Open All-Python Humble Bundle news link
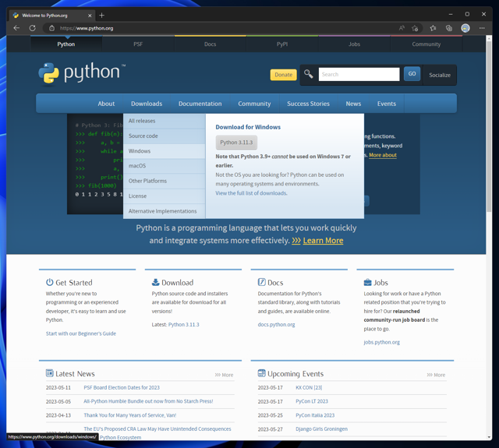 point(148,401)
